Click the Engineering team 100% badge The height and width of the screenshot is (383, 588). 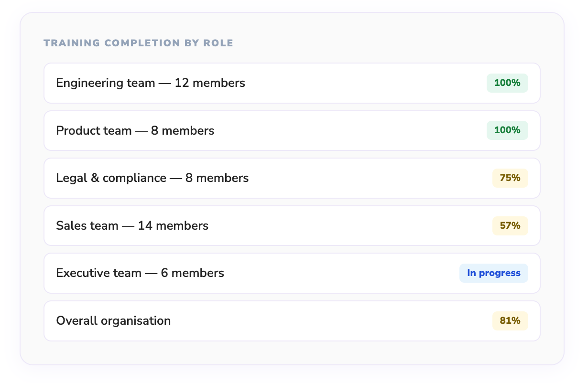[x=507, y=83]
